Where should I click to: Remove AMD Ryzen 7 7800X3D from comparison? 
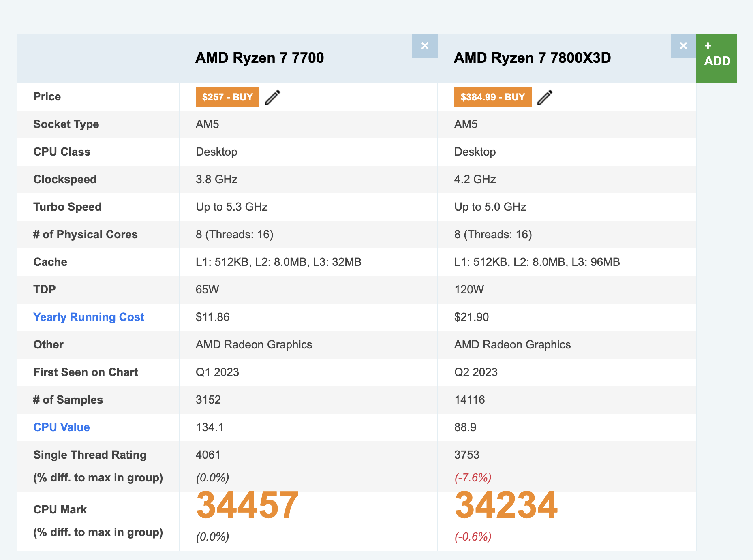(683, 46)
